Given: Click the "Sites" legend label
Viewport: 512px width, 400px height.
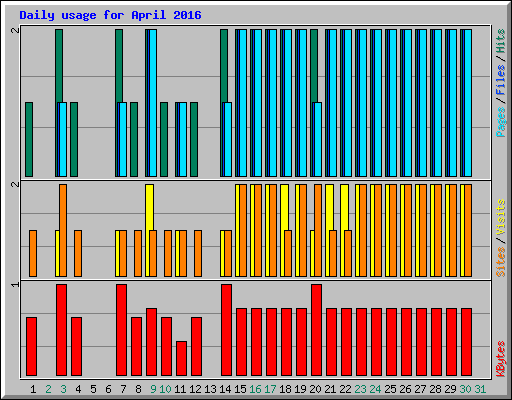Looking at the screenshot, I should [501, 262].
